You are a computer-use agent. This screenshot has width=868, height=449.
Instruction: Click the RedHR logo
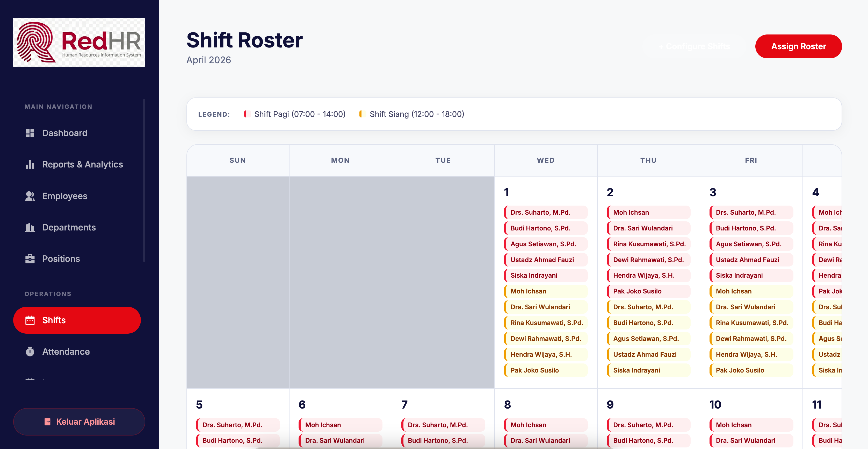pos(79,42)
